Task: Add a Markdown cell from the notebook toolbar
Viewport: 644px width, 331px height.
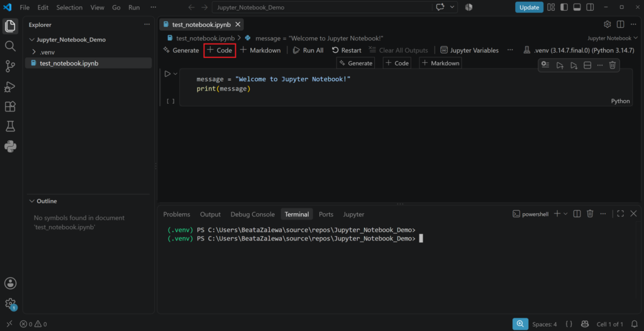Action: tap(260, 50)
